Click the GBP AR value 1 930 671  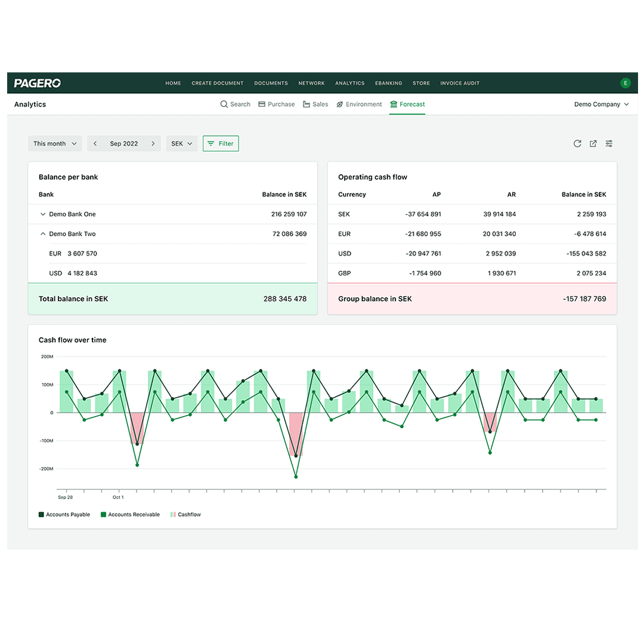[x=501, y=273]
